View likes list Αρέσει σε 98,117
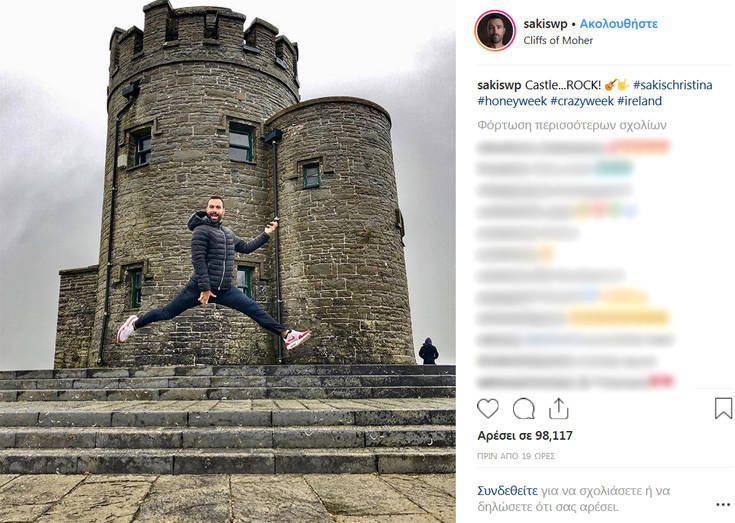This screenshot has width=735, height=523. pyautogui.click(x=525, y=435)
